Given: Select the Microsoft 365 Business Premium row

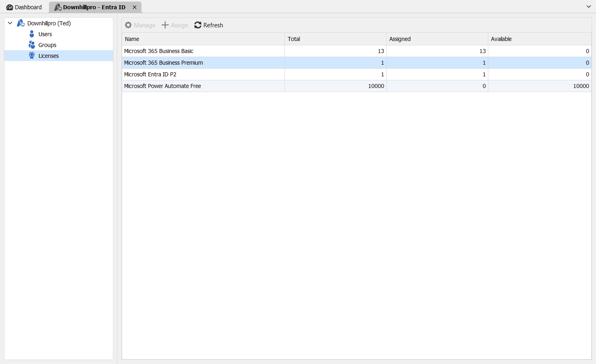Looking at the screenshot, I should 356,63.
